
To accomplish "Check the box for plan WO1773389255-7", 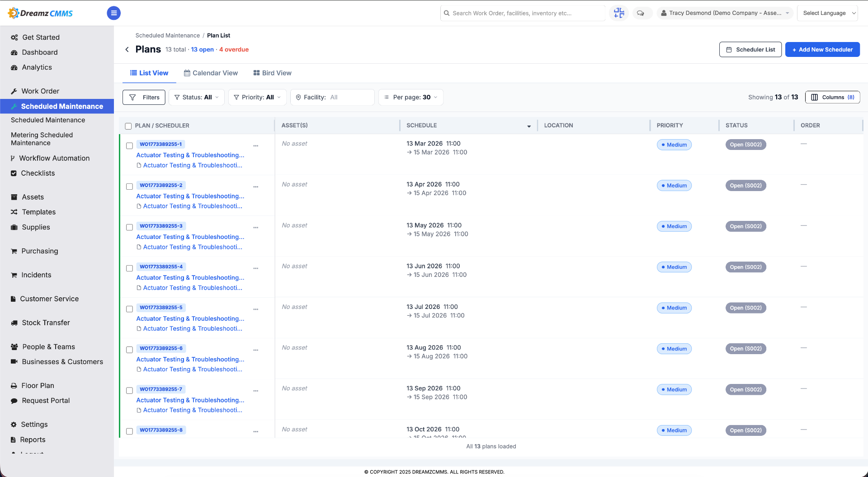I will (x=129, y=391).
